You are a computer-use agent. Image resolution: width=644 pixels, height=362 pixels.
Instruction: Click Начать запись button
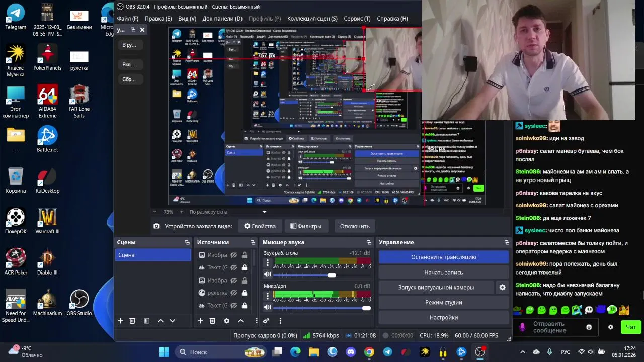tap(444, 272)
